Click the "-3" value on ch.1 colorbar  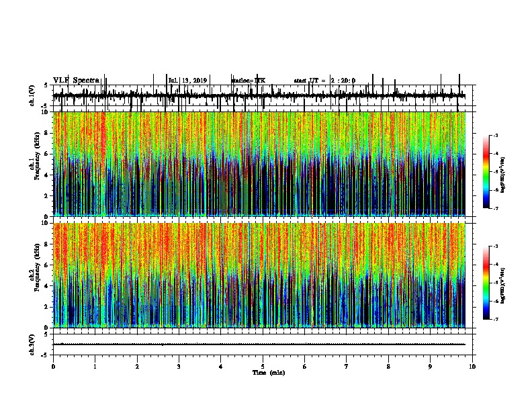coord(495,135)
